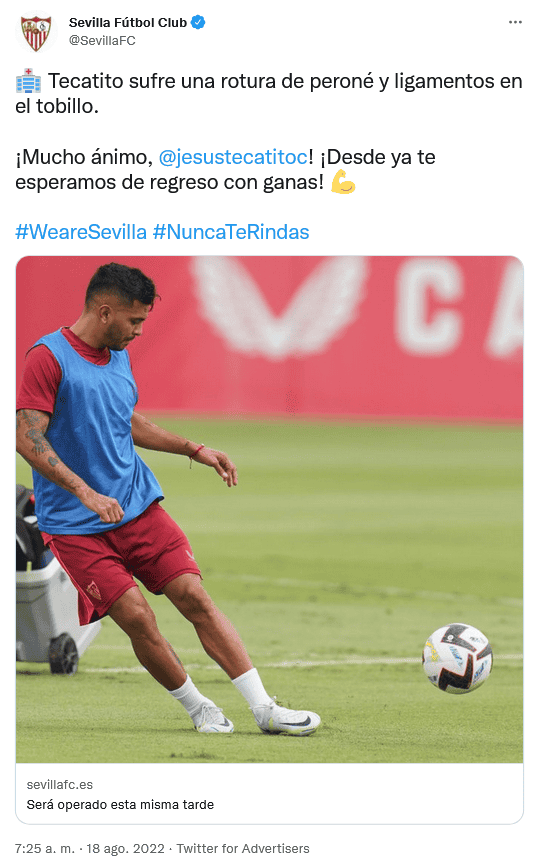This screenshot has width=535, height=856.
Task: Click the Sevilla FC crest avatar
Action: (x=36, y=32)
